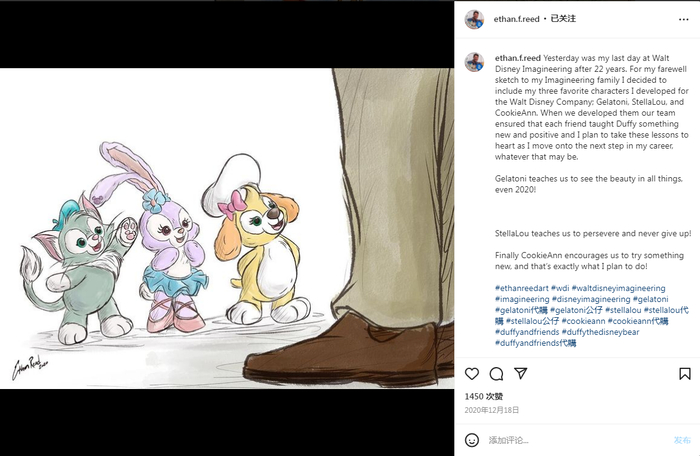Screen dimensions: 700x456
Task: Click caption line 'Gelatoni teaches us to see'
Action: point(589,179)
